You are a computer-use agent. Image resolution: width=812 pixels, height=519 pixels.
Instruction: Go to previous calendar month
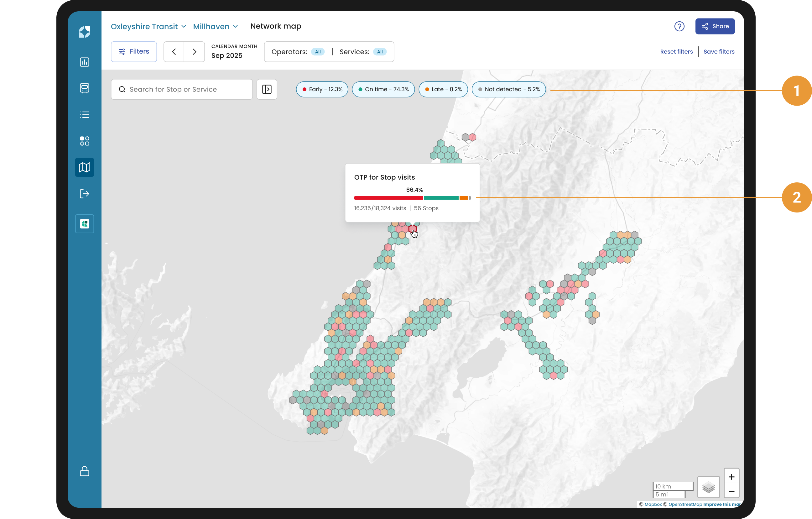[174, 52]
